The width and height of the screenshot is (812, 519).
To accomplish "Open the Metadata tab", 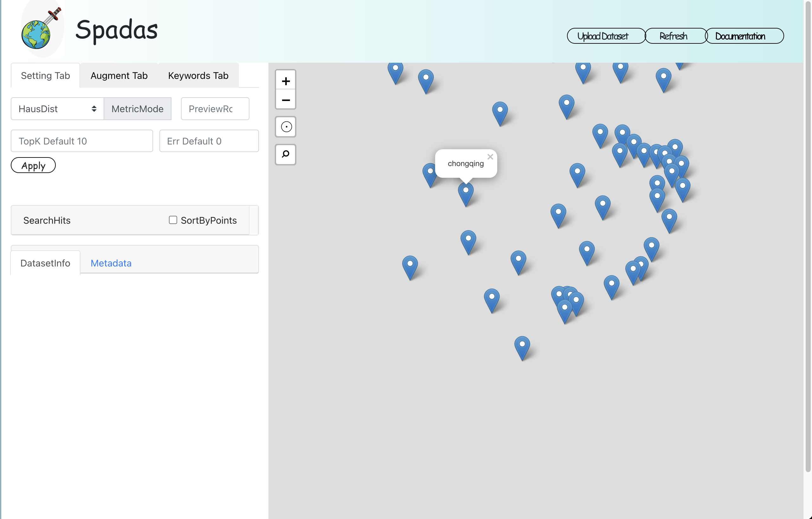I will coord(111,263).
